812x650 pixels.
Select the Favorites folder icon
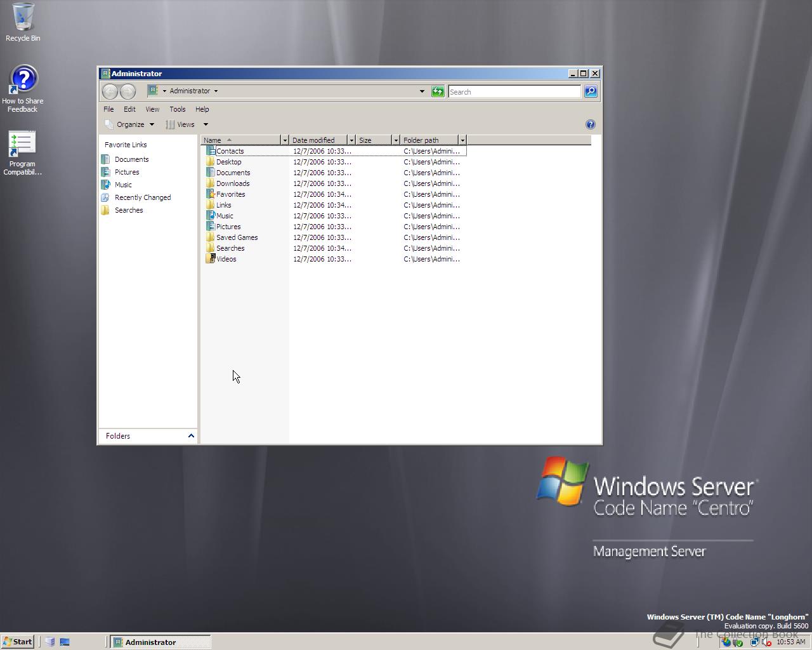pos(211,194)
